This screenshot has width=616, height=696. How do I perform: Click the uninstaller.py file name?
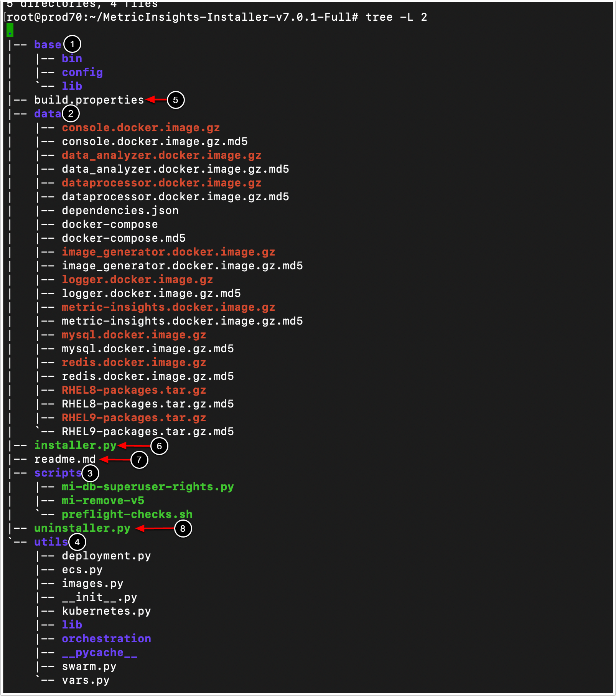(82, 528)
